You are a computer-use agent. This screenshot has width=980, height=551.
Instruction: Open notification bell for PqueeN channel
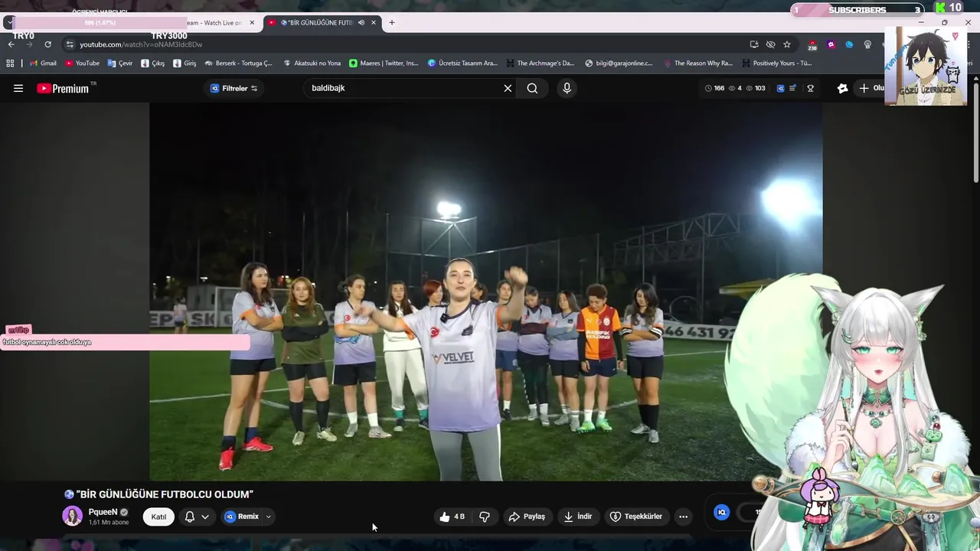coord(190,517)
